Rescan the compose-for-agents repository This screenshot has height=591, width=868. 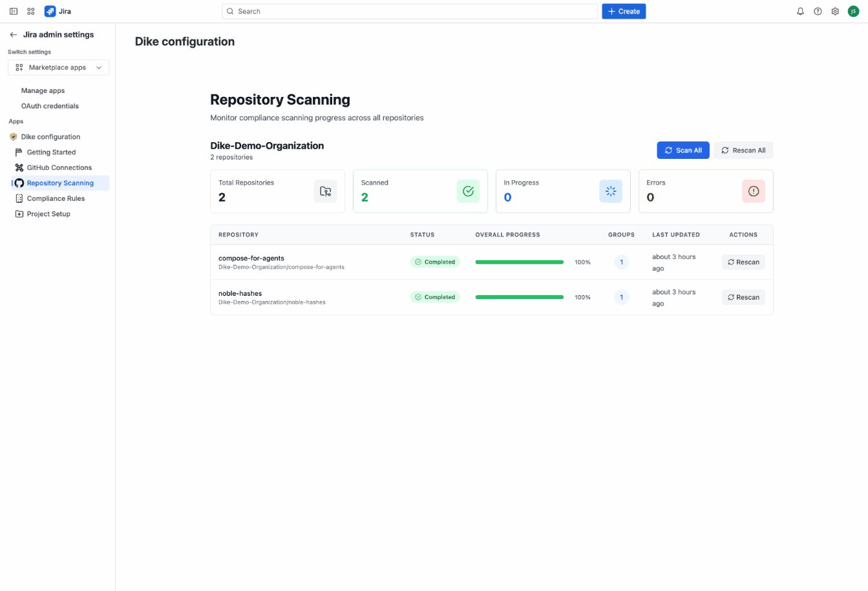[x=743, y=262]
